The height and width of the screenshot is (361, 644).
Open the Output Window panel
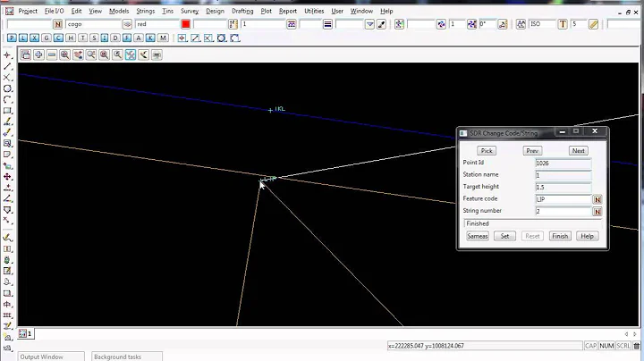[51, 357]
